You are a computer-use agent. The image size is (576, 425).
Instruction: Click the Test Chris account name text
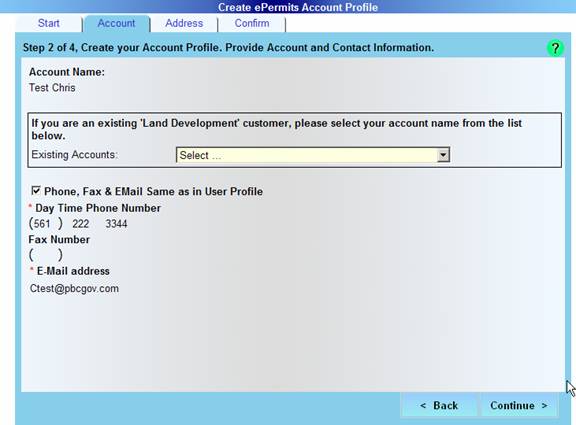click(x=52, y=88)
